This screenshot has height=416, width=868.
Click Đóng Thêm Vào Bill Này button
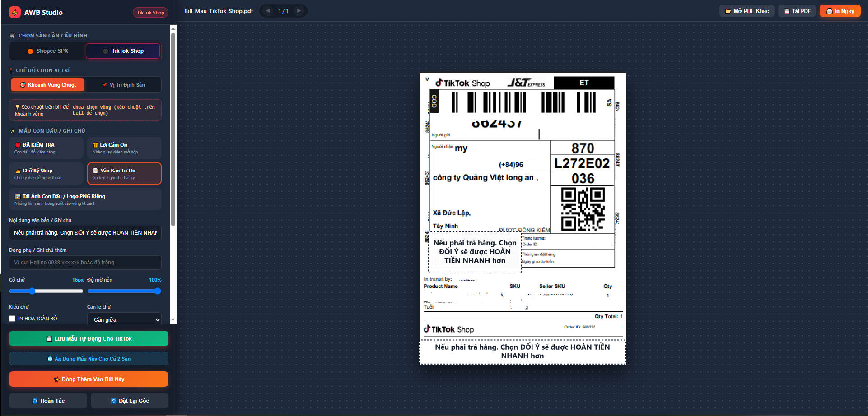[89, 379]
